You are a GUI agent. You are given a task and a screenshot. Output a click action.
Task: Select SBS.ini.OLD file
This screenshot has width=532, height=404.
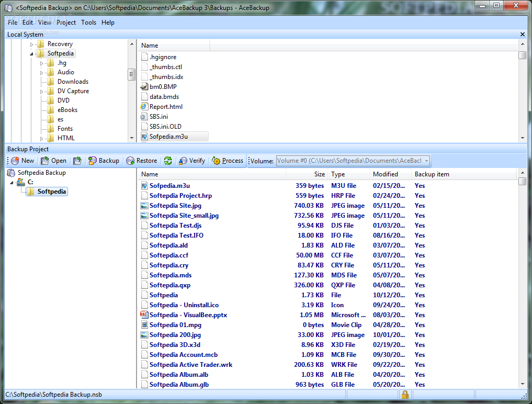pyautogui.click(x=165, y=127)
